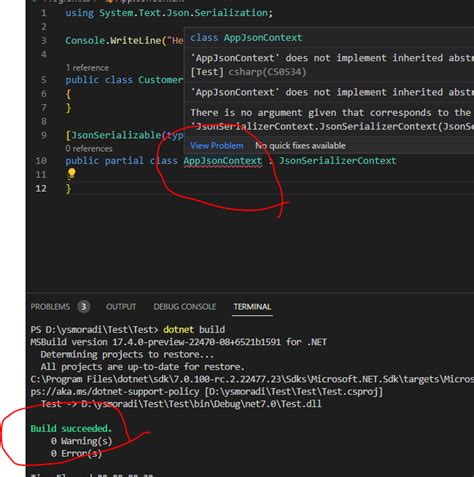Click the '1 reference' code lens above Customer
This screenshot has height=477, width=474.
(87, 68)
